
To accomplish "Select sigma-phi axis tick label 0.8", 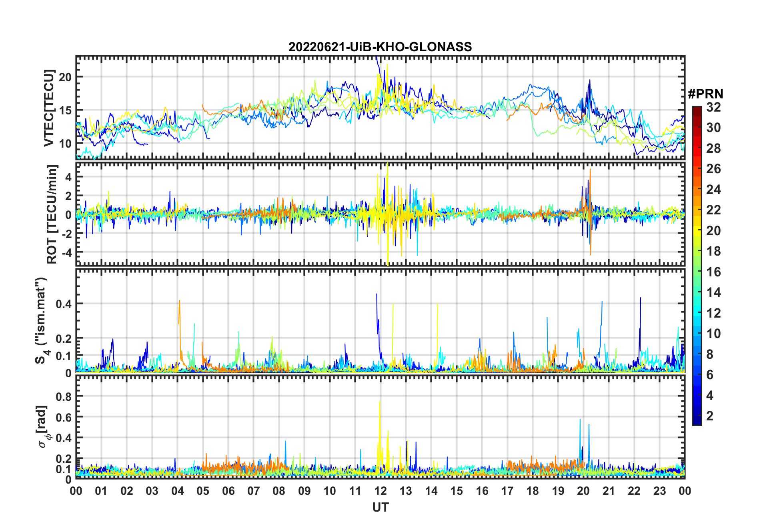I will tap(64, 396).
